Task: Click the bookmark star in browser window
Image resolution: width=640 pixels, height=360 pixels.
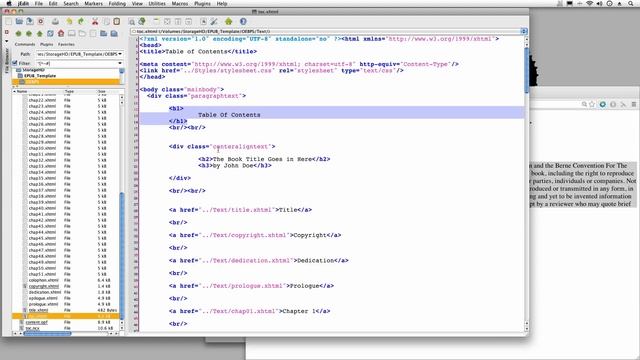Action: (x=592, y=104)
